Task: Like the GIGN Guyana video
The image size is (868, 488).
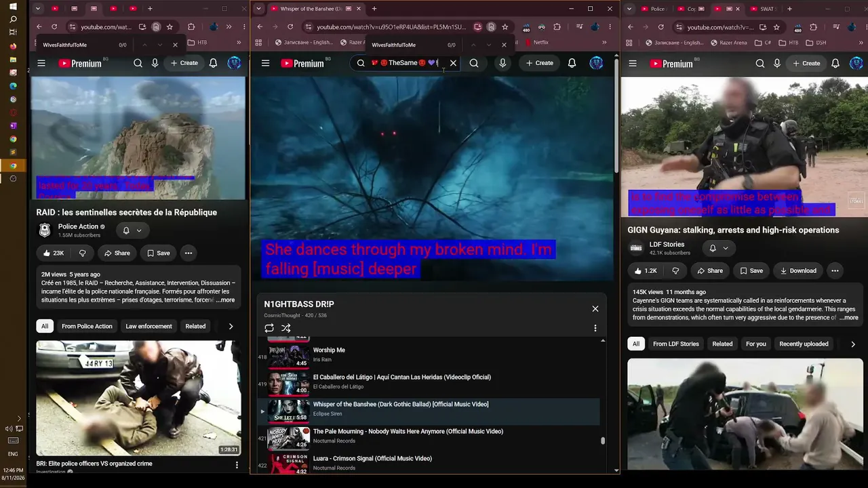Action: tap(645, 270)
